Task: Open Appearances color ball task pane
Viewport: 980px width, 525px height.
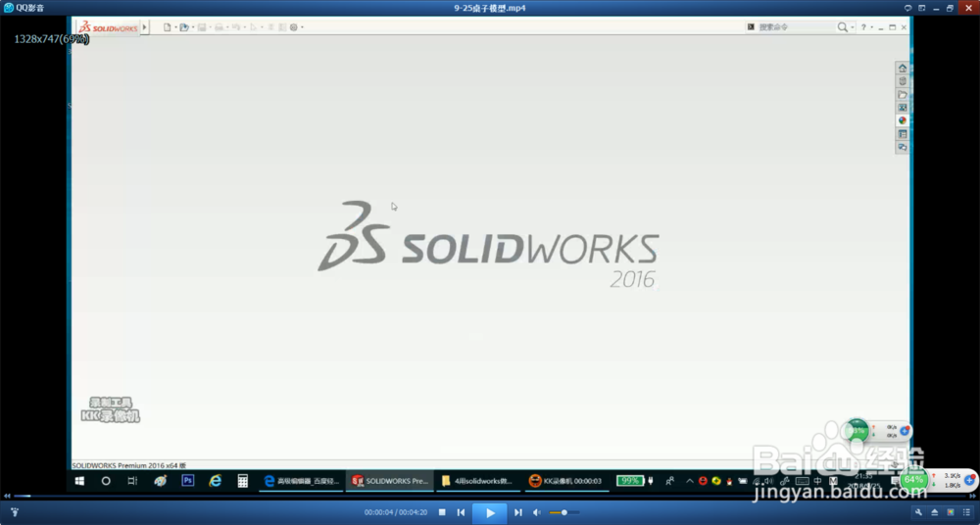Action: pos(902,120)
